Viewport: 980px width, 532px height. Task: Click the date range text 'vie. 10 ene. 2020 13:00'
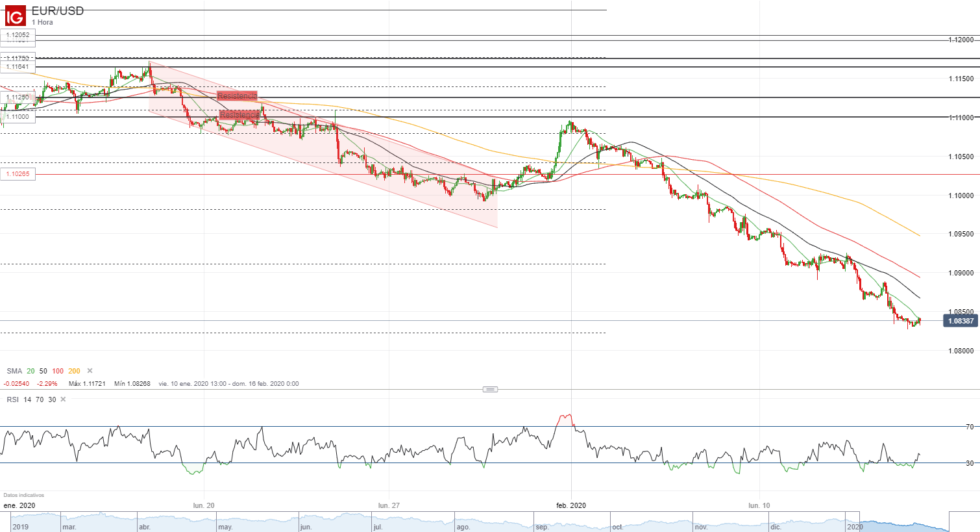[x=193, y=384]
